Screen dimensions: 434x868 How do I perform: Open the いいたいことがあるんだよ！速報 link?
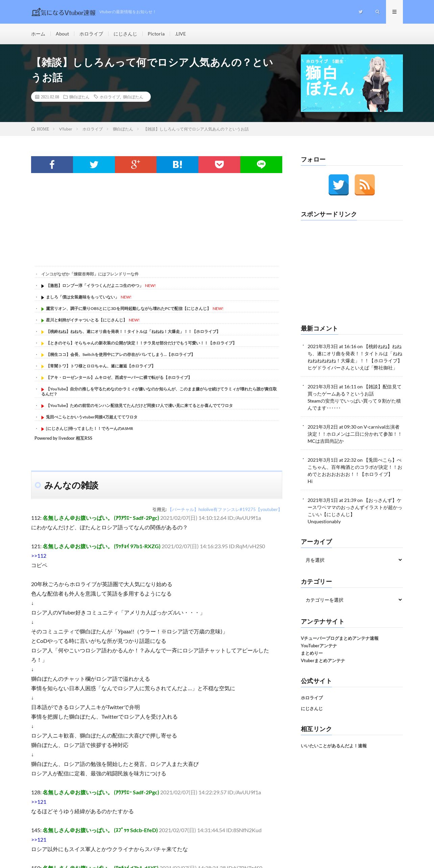[x=334, y=746]
